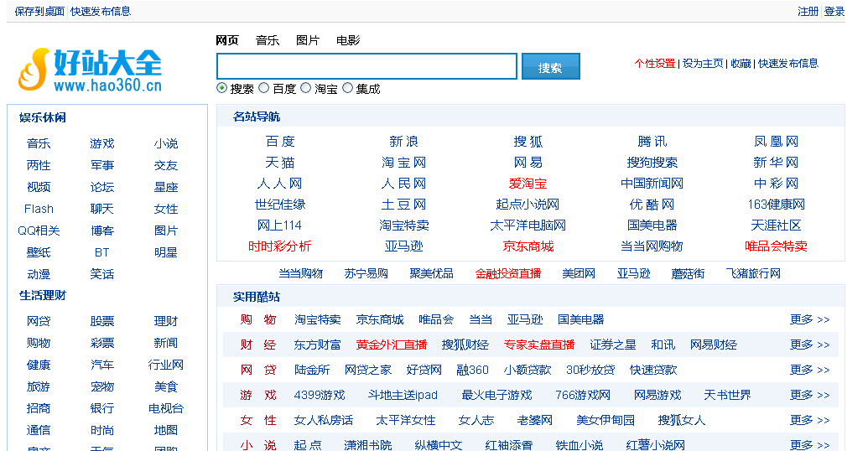
Task: Switch to the 音乐 search tab
Action: point(268,40)
